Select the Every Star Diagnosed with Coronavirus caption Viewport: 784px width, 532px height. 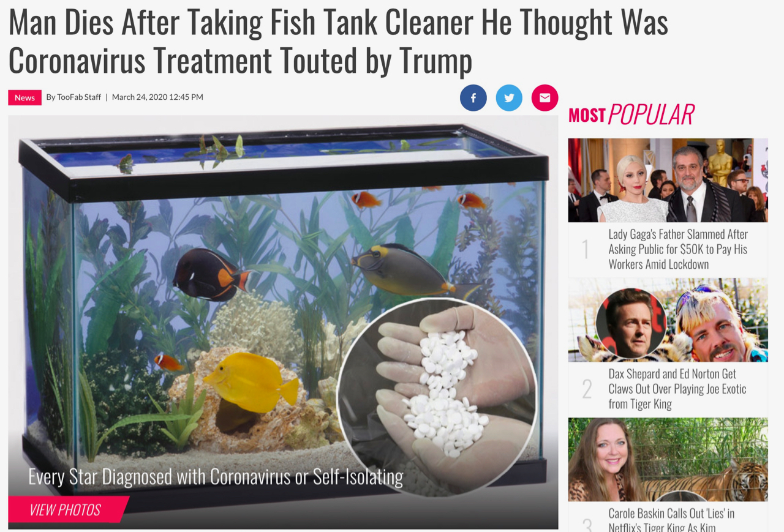(216, 477)
